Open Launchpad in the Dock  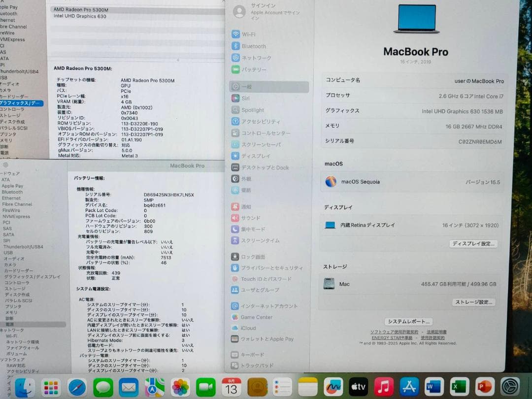coord(51,387)
